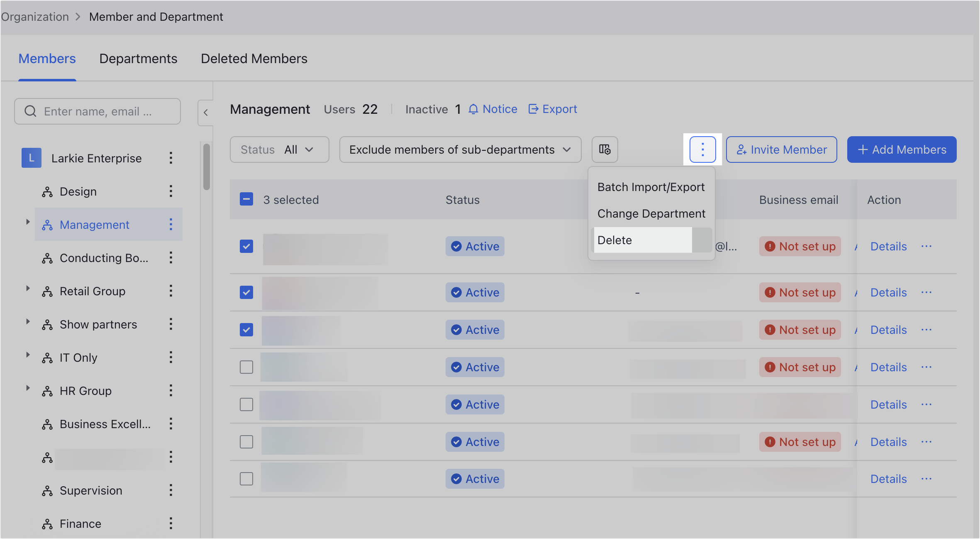Select Batch Import/Export menu option
The height and width of the screenshot is (539, 980).
pos(651,187)
